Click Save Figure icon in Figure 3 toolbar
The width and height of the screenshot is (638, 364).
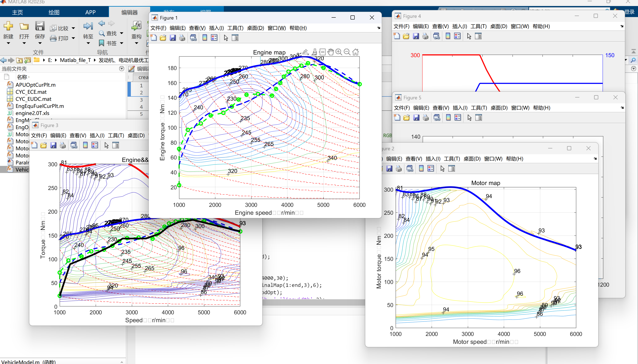[x=53, y=146]
